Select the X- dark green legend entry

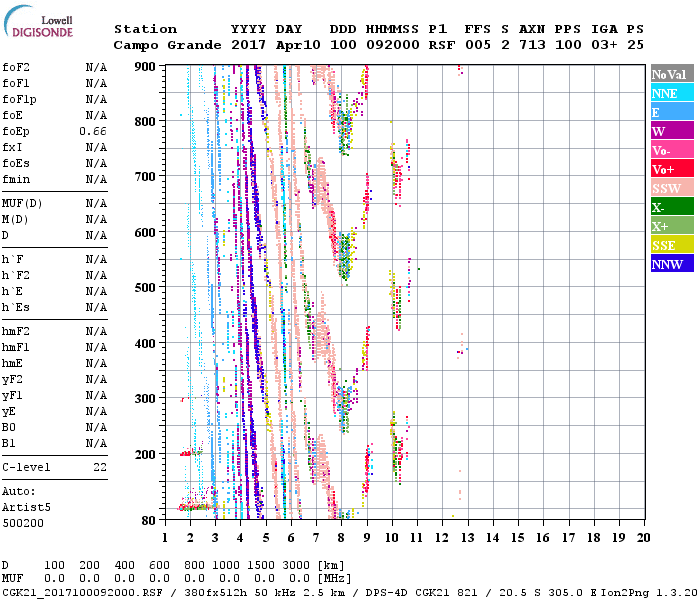[672, 207]
